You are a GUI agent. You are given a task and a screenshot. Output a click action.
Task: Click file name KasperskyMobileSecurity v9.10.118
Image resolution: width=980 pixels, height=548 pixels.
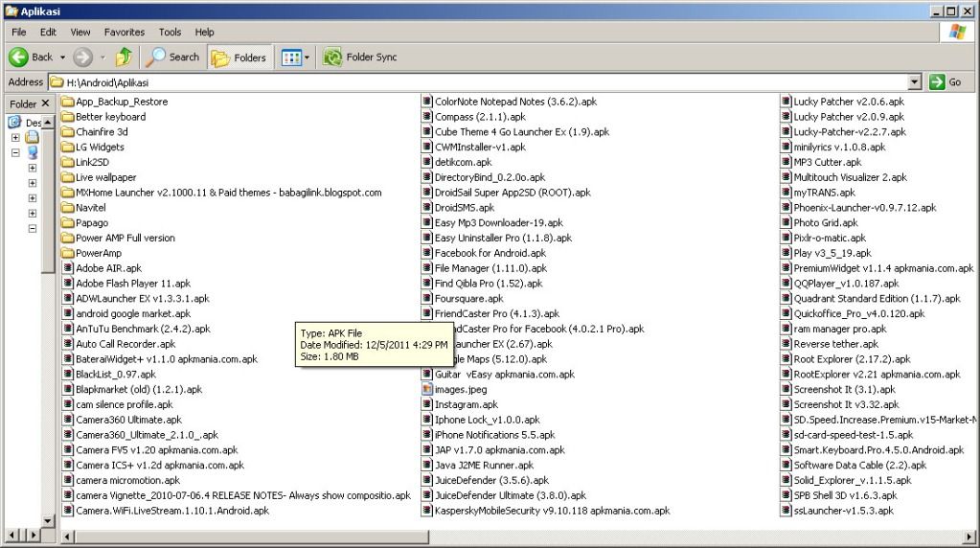click(x=552, y=511)
